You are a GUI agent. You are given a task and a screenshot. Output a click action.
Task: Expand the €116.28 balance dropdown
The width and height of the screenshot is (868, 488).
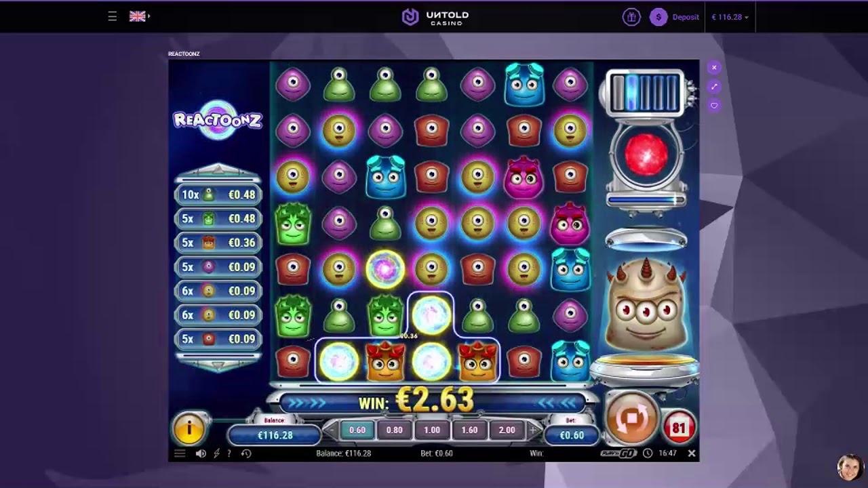point(730,17)
